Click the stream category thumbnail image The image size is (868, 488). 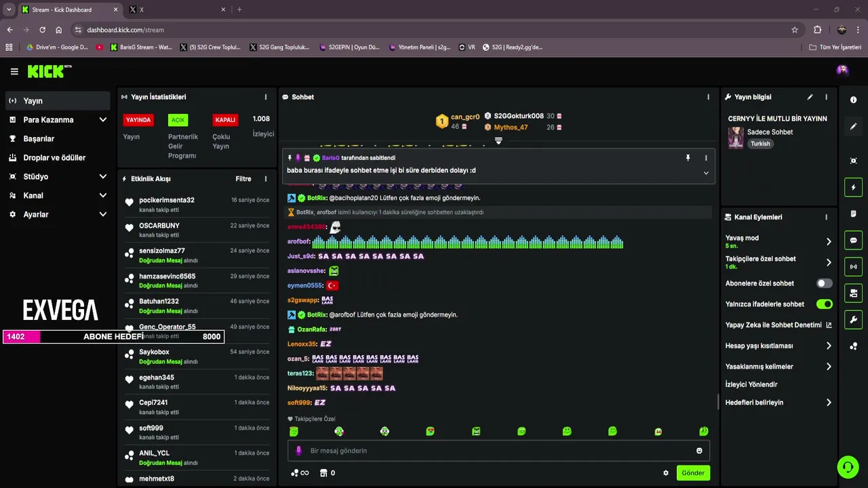pyautogui.click(x=736, y=138)
